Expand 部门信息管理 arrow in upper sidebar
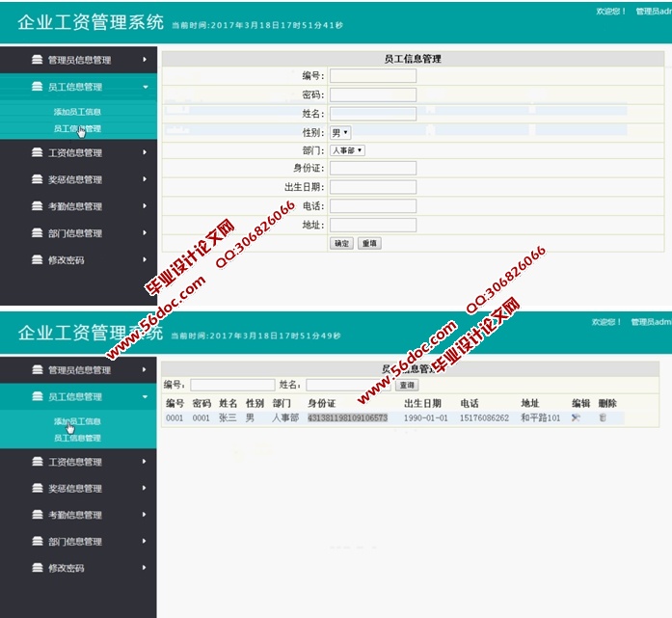 click(x=145, y=233)
